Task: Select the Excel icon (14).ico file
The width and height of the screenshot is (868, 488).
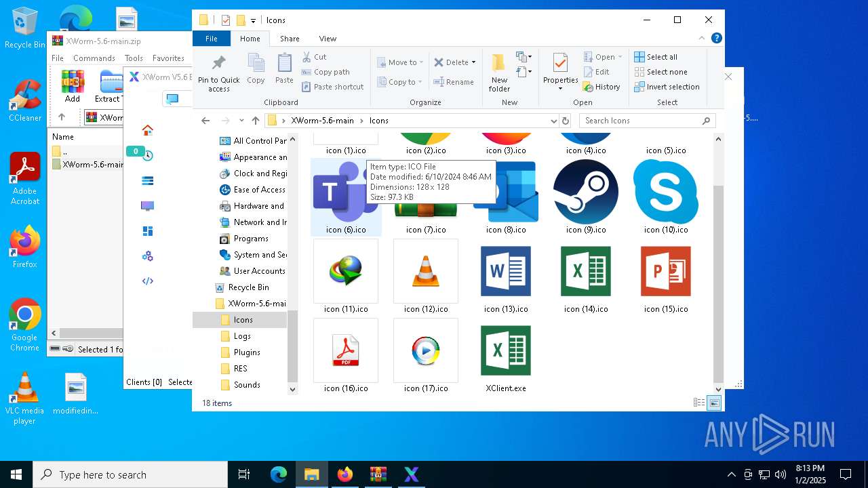Action: pos(586,277)
